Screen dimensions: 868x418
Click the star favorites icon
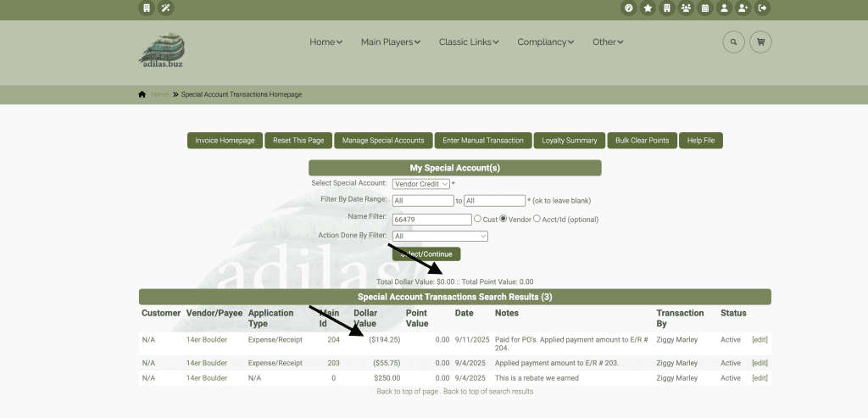coord(648,8)
